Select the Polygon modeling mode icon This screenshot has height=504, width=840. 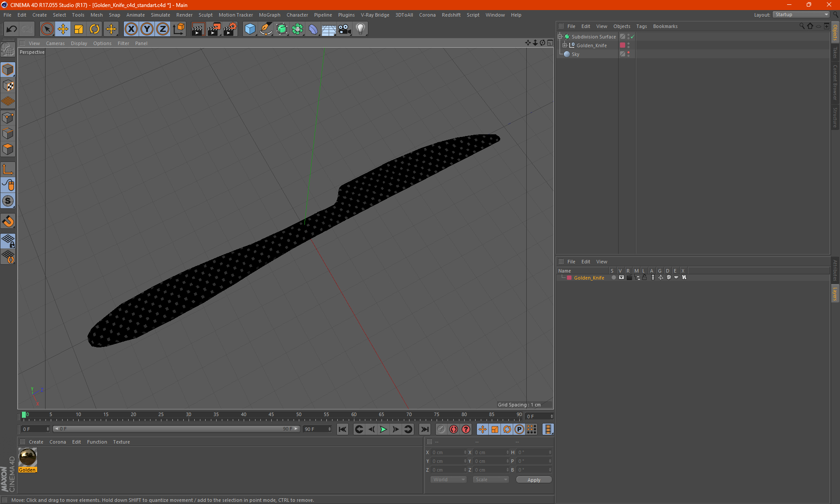(9, 148)
